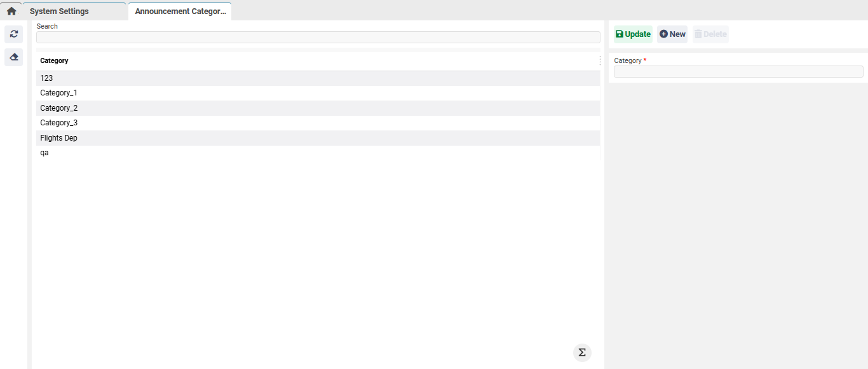The image size is (868, 369).
Task: Click the greyed-out Delete button
Action: tap(710, 34)
